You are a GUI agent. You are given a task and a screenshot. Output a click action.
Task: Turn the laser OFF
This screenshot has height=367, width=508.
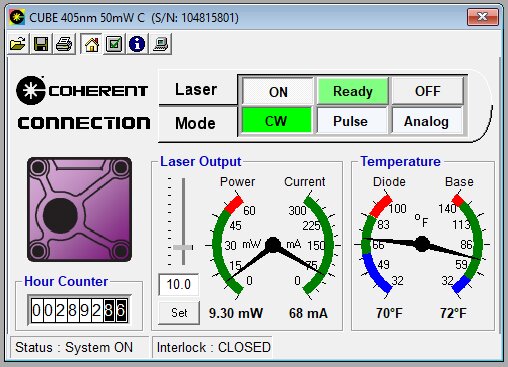point(427,91)
